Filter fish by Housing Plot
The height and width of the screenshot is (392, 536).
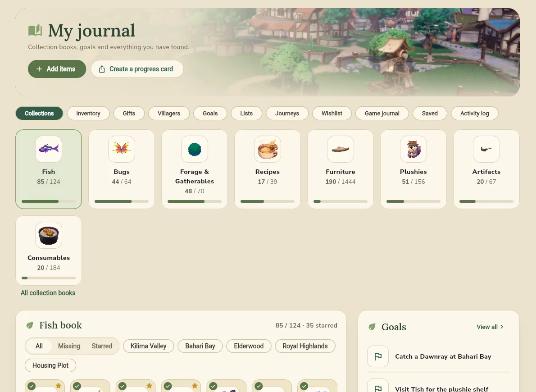tap(50, 365)
